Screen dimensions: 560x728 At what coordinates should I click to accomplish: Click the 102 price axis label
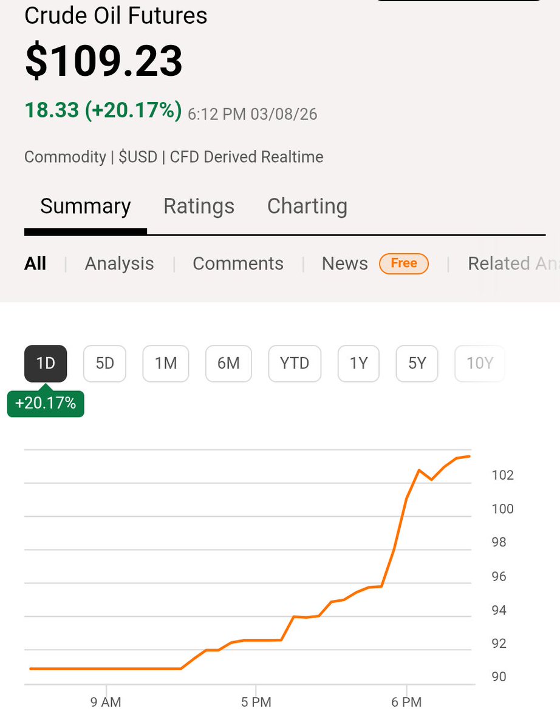click(502, 475)
